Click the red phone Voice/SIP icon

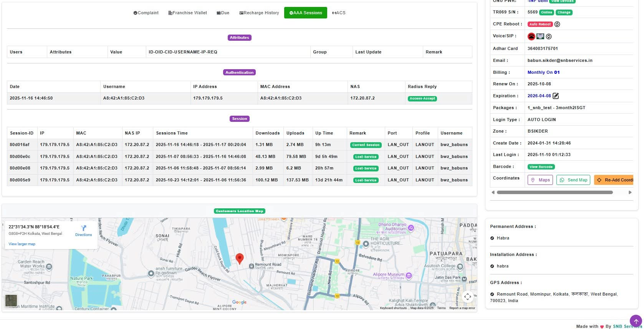pyautogui.click(x=531, y=37)
